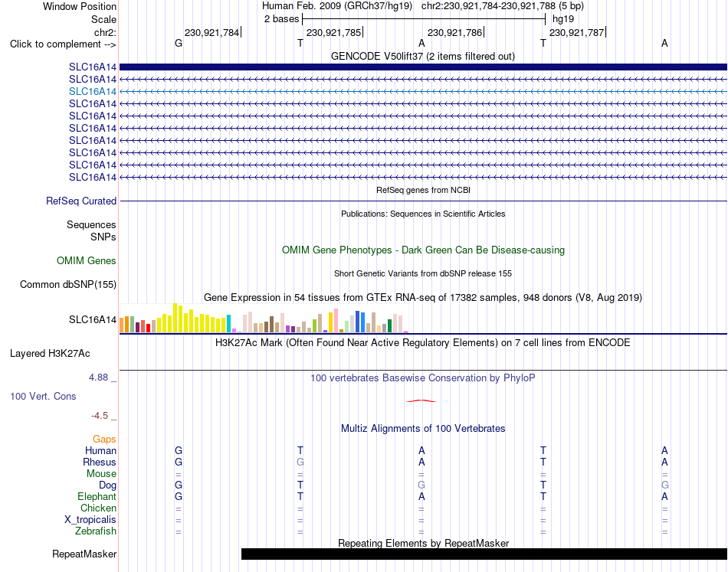This screenshot has height=572, width=728.
Task: Open 'RefSeq genes from NCBI' track title
Action: click(x=423, y=190)
